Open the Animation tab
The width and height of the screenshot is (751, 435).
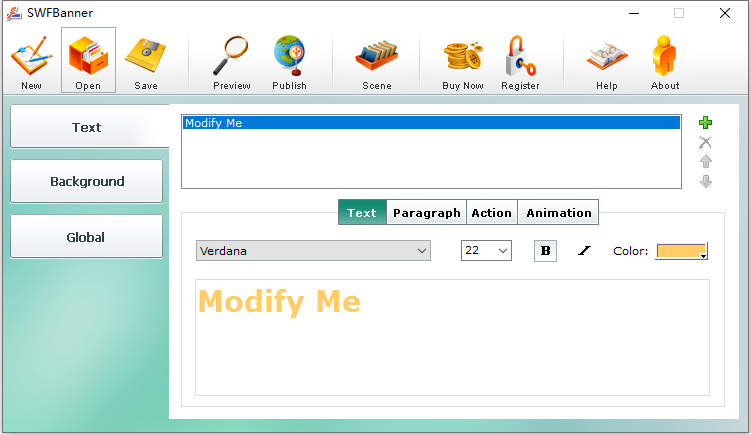point(558,212)
